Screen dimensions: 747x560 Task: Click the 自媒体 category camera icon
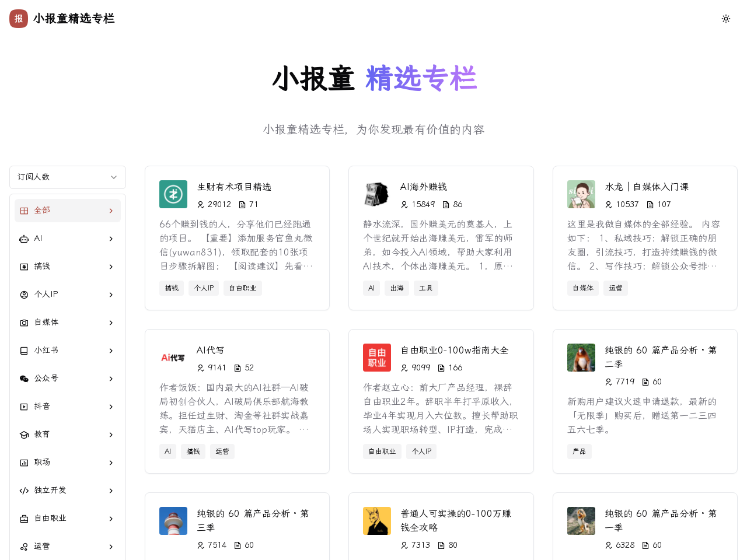[x=24, y=323]
